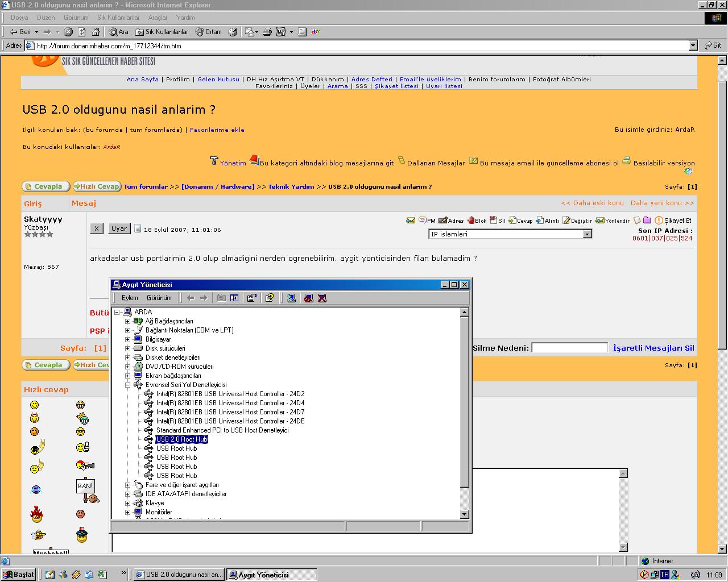This screenshot has width=728, height=582.
Task: Open the Görünüm menu in Aygıt Yöneticisi
Action: pyautogui.click(x=159, y=298)
